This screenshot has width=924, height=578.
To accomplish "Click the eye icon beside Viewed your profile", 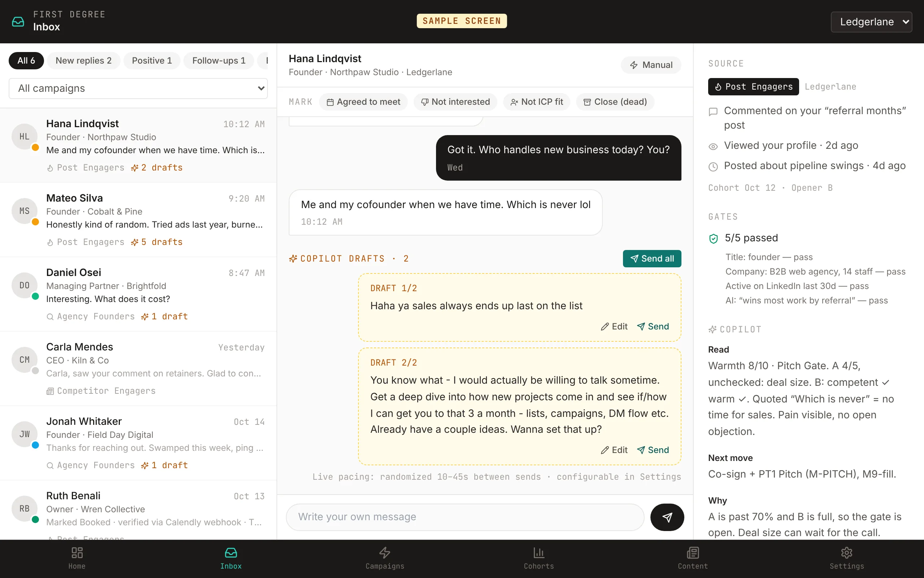I will pos(713,146).
